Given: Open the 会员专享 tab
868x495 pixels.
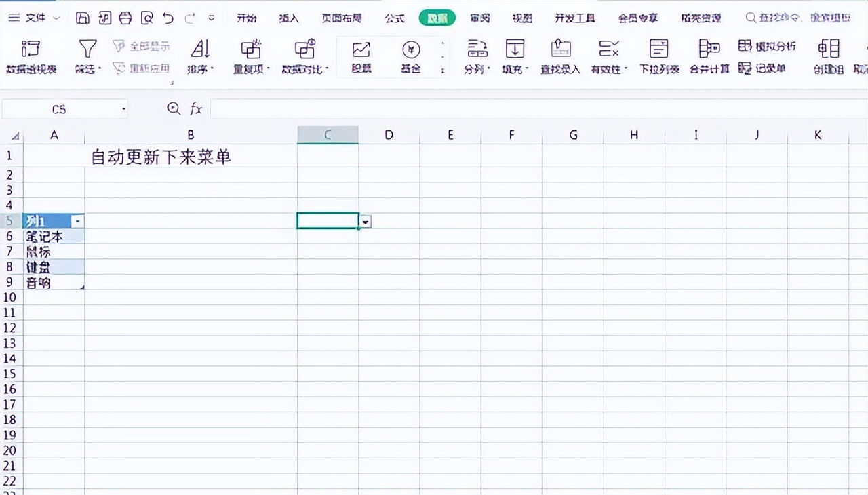Looking at the screenshot, I should (638, 18).
